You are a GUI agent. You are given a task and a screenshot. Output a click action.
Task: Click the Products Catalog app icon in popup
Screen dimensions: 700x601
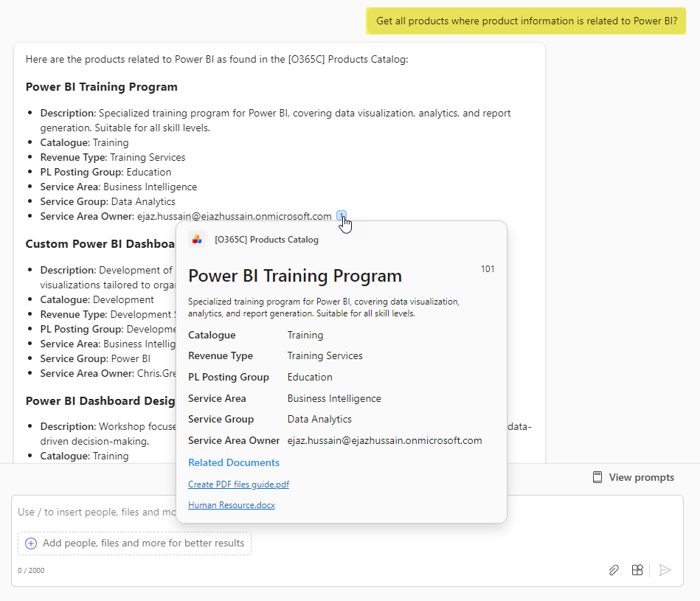[x=197, y=240]
